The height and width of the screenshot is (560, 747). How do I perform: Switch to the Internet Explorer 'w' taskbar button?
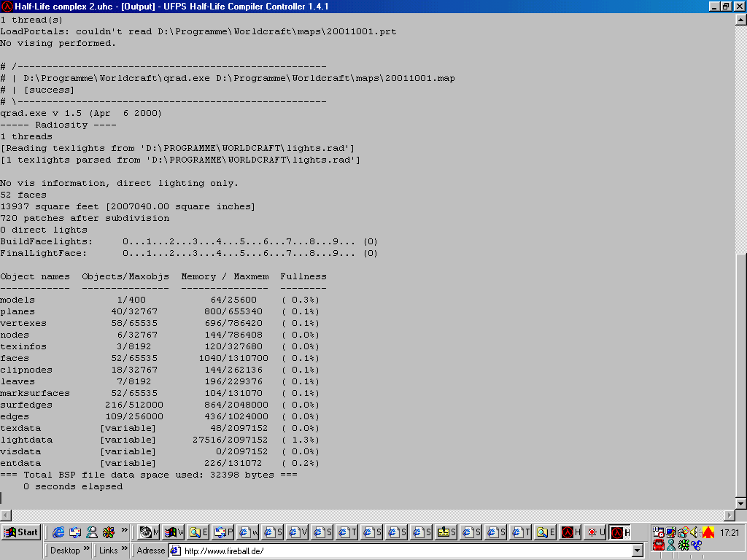248,532
